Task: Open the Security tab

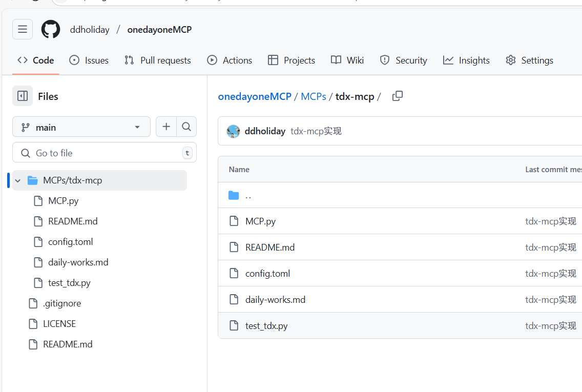Action: pos(404,60)
